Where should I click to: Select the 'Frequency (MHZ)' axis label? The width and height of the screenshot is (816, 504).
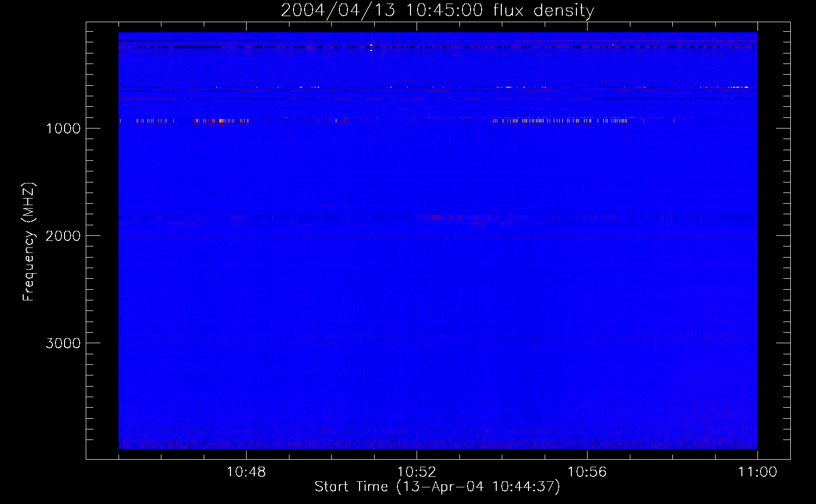[x=29, y=242]
